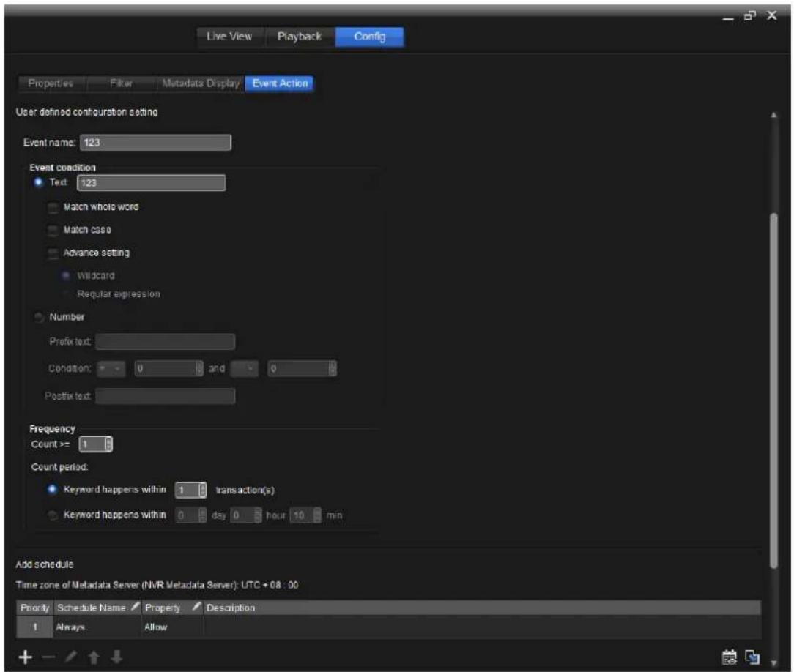The width and height of the screenshot is (794, 672).
Task: Click the Event name input field
Action: click(155, 143)
